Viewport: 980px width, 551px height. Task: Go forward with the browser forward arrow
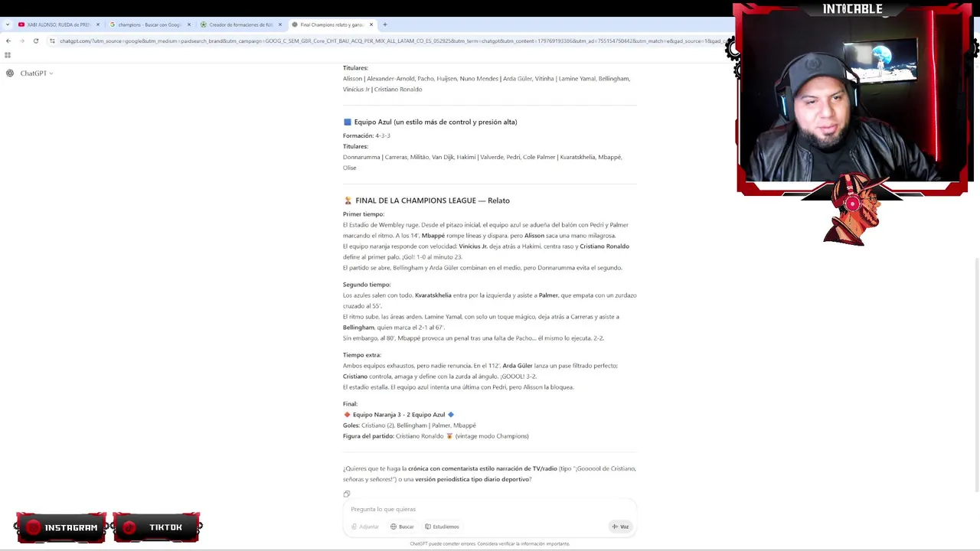point(21,41)
